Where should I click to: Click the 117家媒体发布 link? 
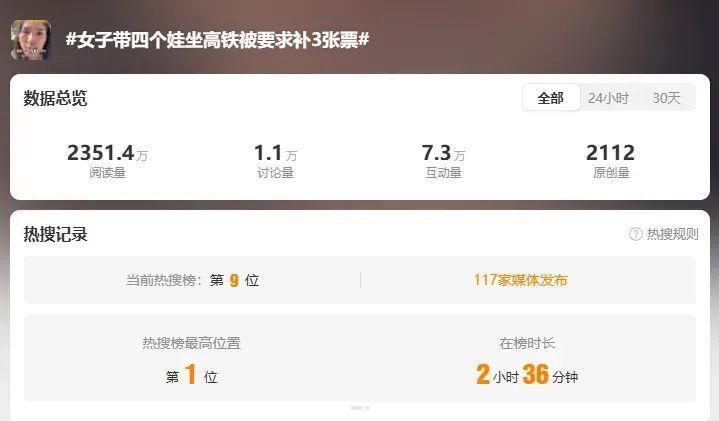coord(520,280)
